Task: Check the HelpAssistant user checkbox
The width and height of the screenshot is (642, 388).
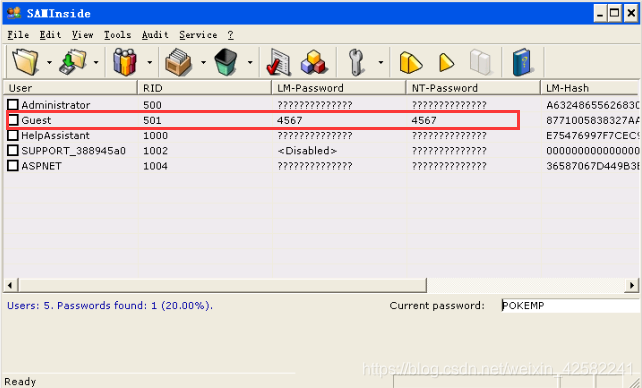Action: tap(13, 135)
